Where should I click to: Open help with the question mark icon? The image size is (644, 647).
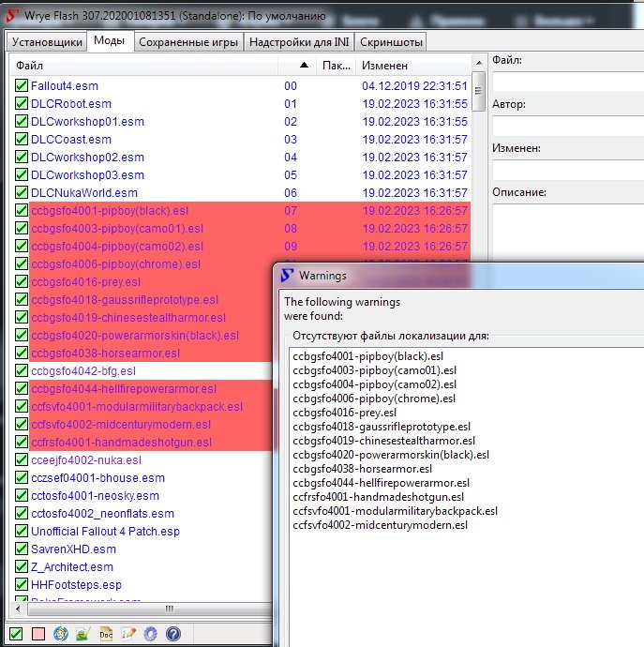click(172, 634)
